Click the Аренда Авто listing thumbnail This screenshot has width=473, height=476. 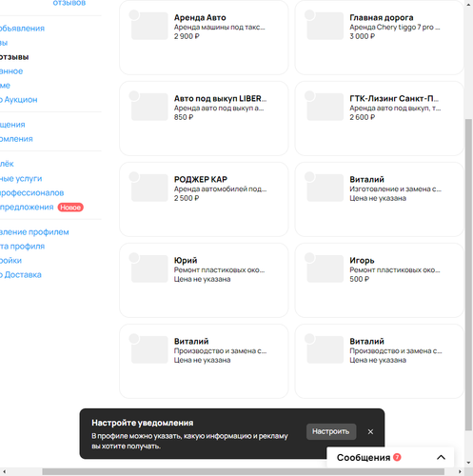click(149, 26)
